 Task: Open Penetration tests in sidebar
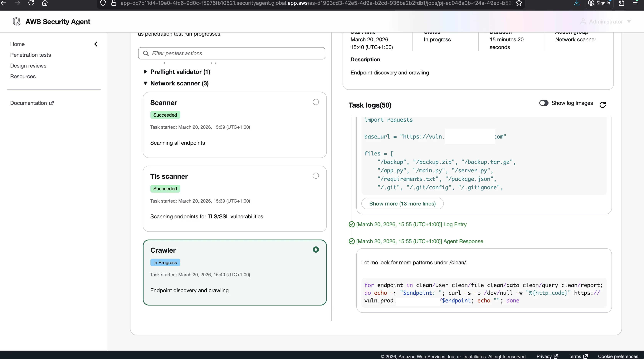click(31, 55)
